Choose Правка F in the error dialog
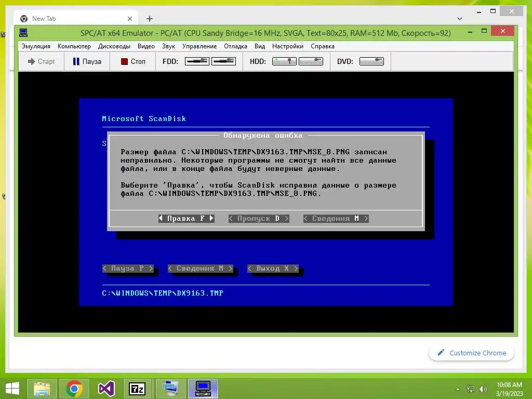The width and height of the screenshot is (532, 399). 187,219
